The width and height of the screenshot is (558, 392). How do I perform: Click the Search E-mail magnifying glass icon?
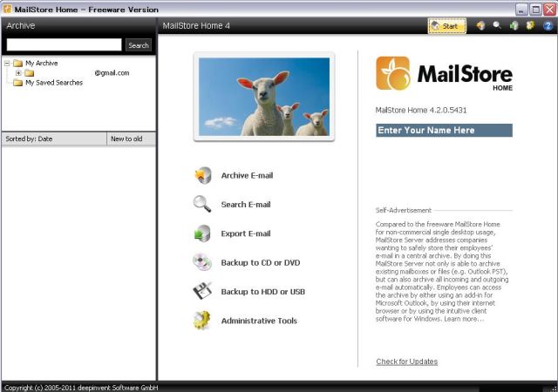(202, 204)
